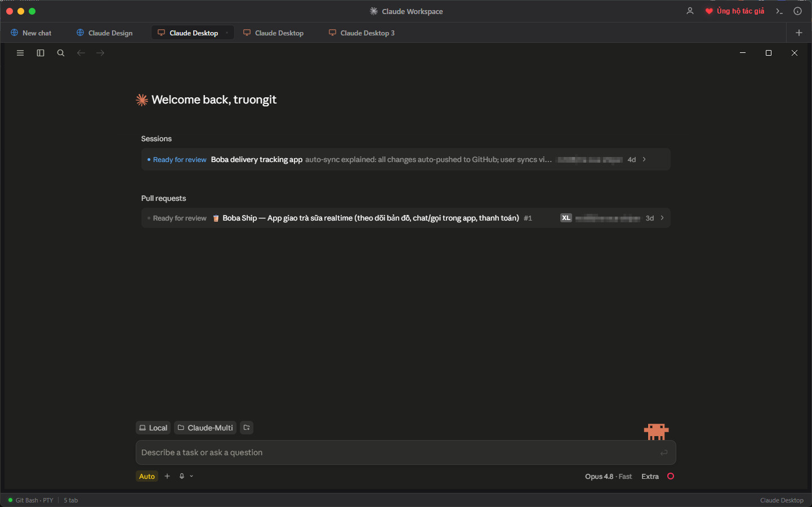This screenshot has width=812, height=507.
Task: Open the Opus 4.8 Fast model selector
Action: pos(608,477)
